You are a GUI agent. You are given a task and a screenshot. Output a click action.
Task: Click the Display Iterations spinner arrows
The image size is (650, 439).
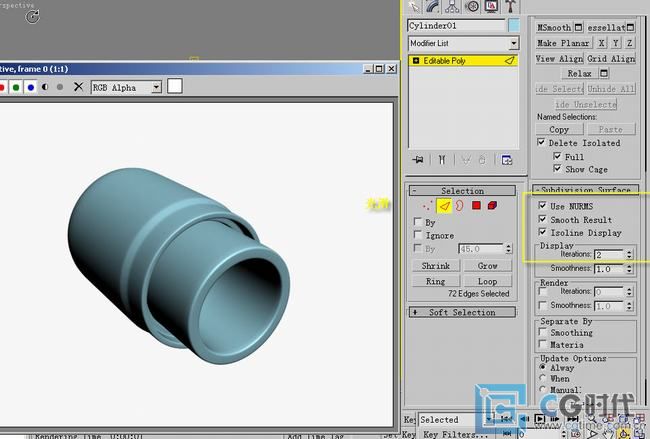[x=629, y=254]
